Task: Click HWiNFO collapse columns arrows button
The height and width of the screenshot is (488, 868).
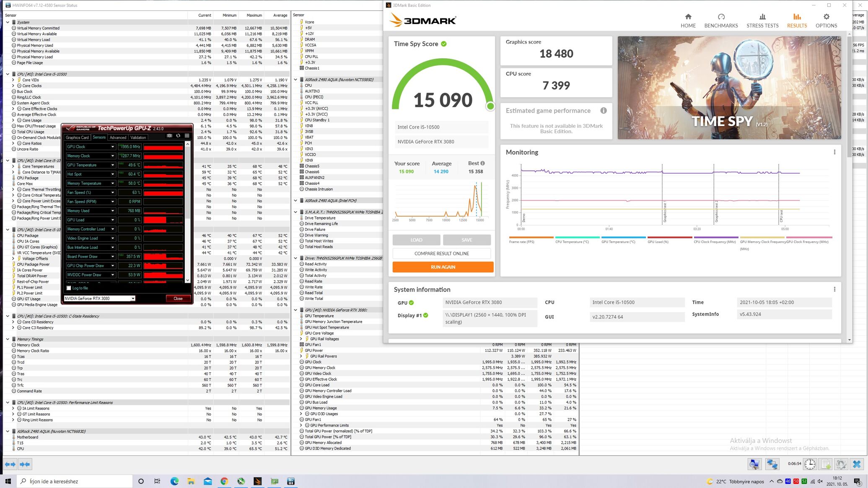Action: pyautogui.click(x=25, y=464)
